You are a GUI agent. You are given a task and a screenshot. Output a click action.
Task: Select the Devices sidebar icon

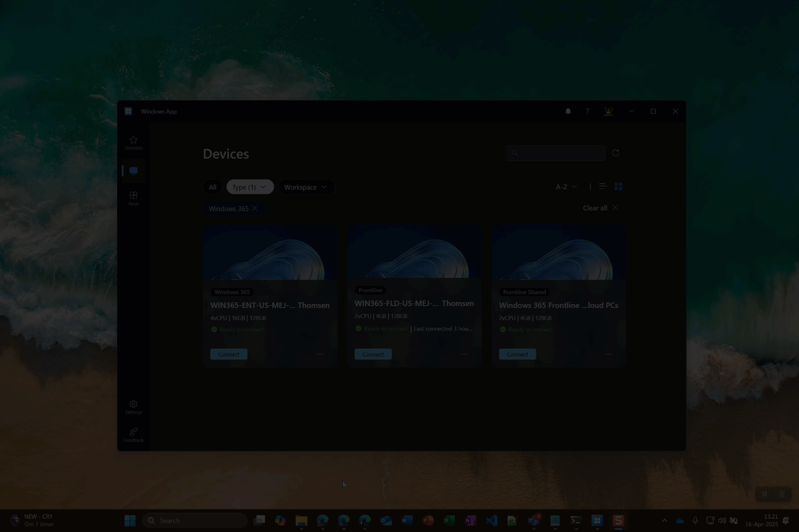tap(133, 171)
